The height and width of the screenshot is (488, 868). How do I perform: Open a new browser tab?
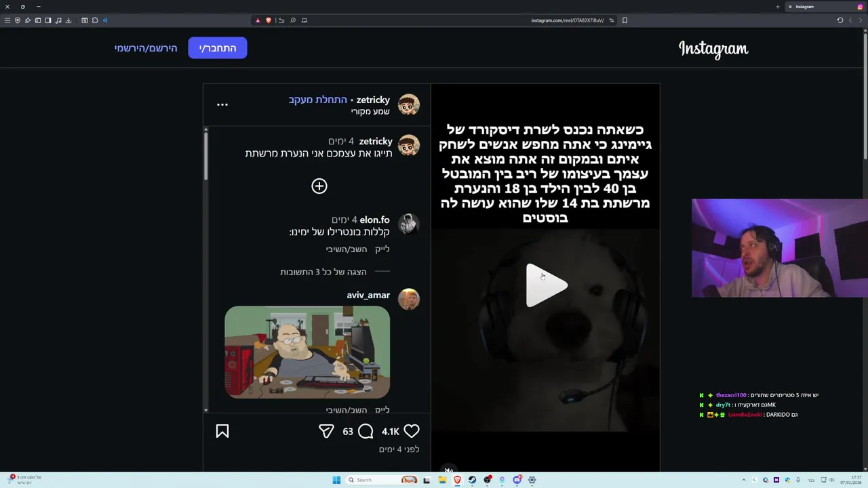tap(777, 7)
